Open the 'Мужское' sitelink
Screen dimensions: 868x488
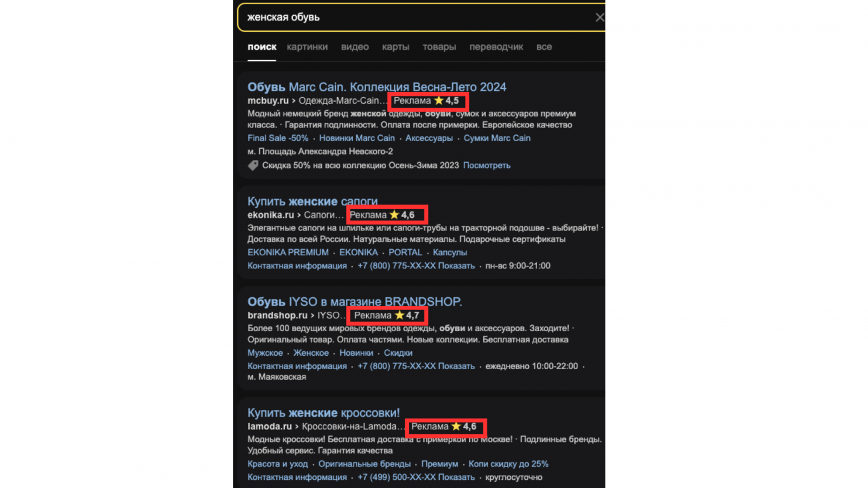(265, 353)
